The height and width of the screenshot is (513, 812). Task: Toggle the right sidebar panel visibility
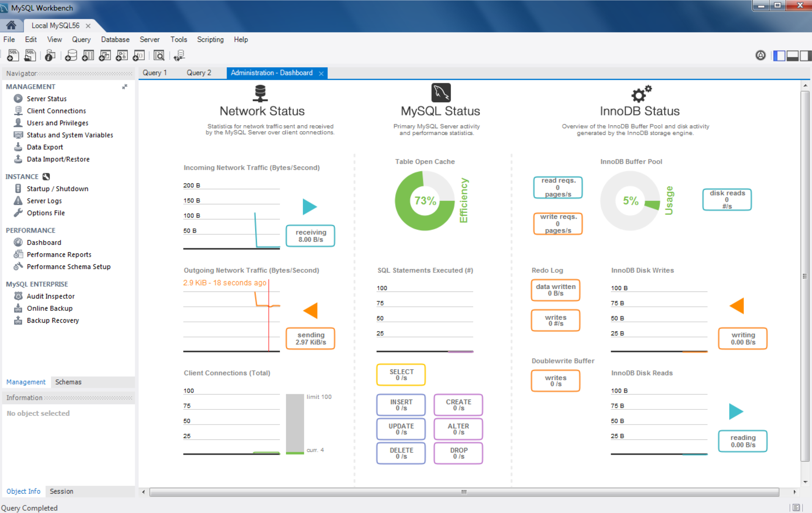pos(806,55)
